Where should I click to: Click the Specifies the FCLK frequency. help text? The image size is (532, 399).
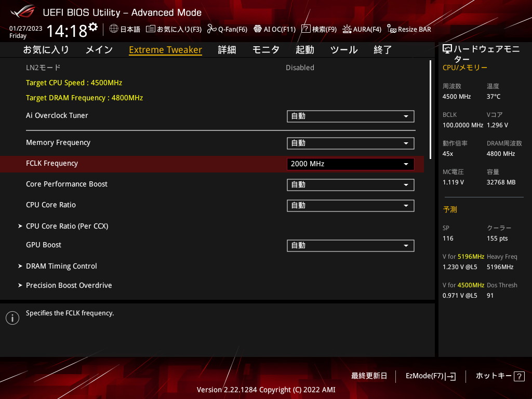point(70,313)
